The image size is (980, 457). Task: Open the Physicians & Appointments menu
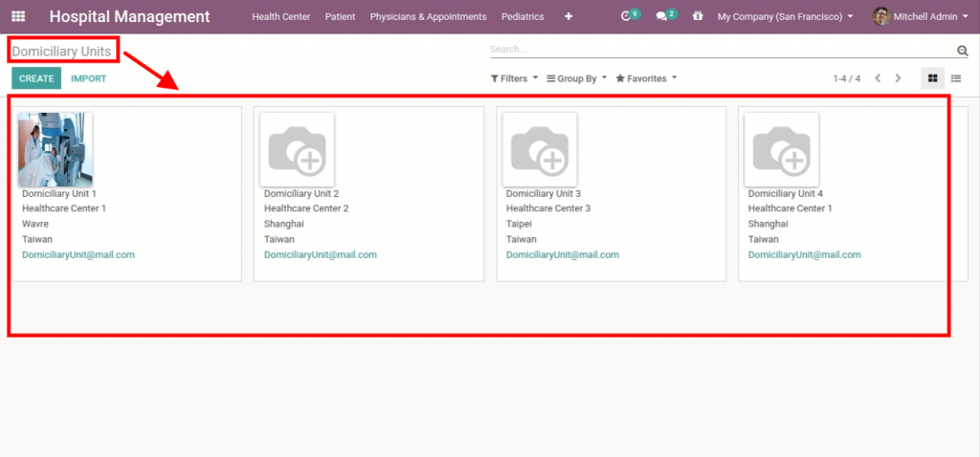(x=428, y=17)
